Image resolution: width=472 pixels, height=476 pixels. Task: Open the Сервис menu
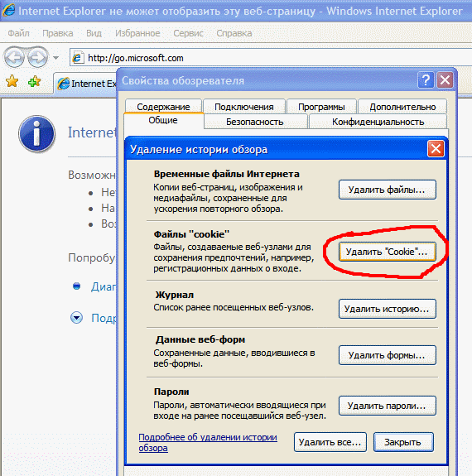pos(188,33)
